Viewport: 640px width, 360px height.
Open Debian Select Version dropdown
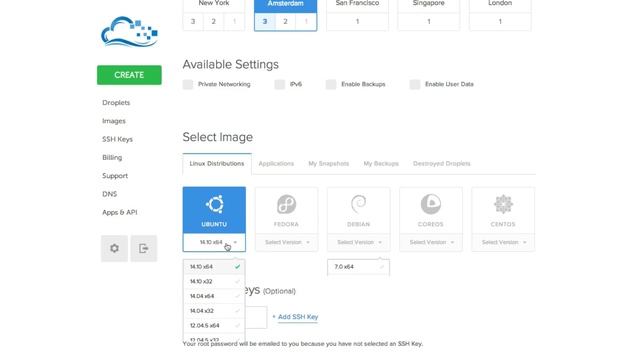358,242
